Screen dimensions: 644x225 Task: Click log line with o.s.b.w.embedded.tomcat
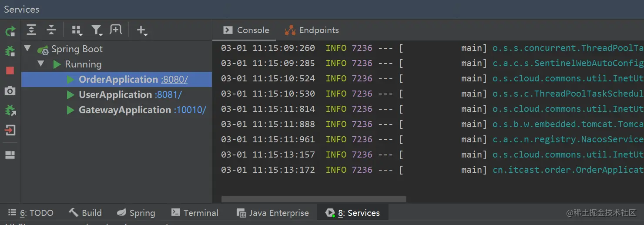coord(432,124)
